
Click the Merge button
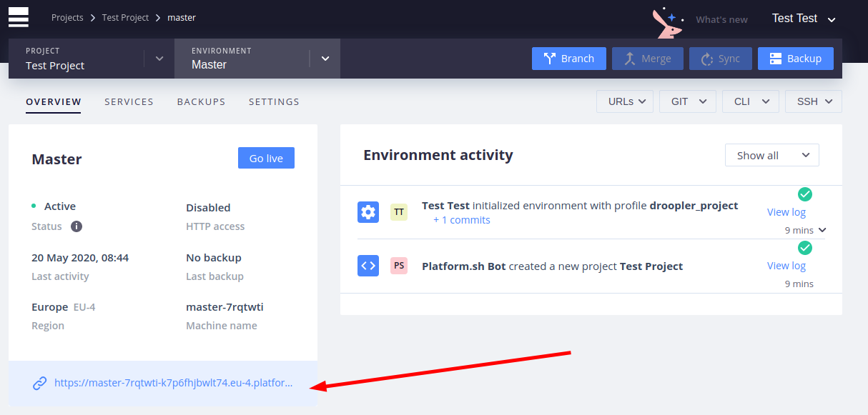coord(648,59)
